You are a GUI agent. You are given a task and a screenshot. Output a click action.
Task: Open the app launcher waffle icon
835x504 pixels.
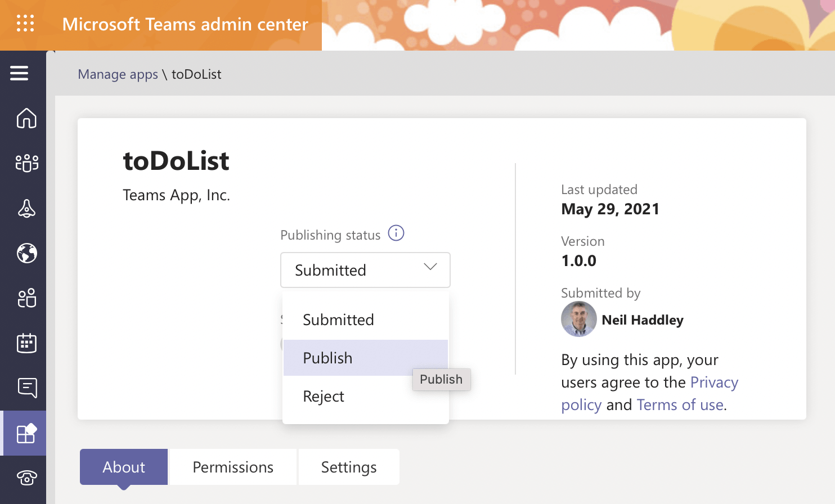tap(25, 24)
